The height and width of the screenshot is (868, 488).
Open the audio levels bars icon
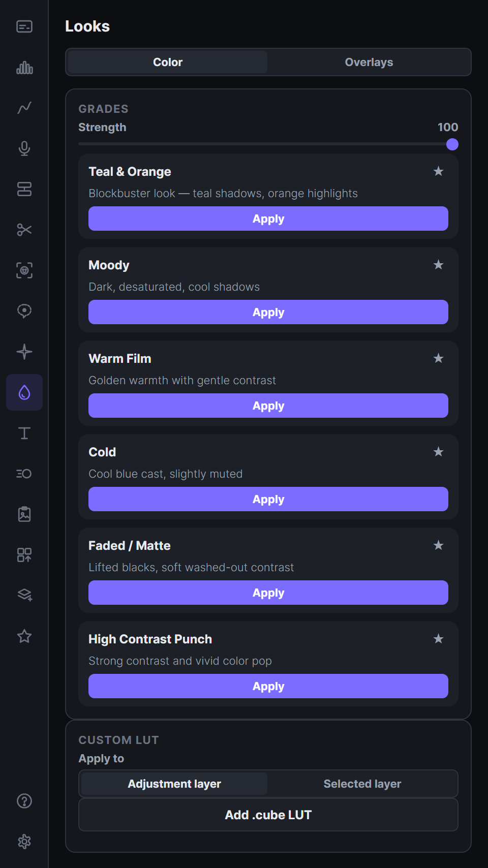pyautogui.click(x=24, y=67)
